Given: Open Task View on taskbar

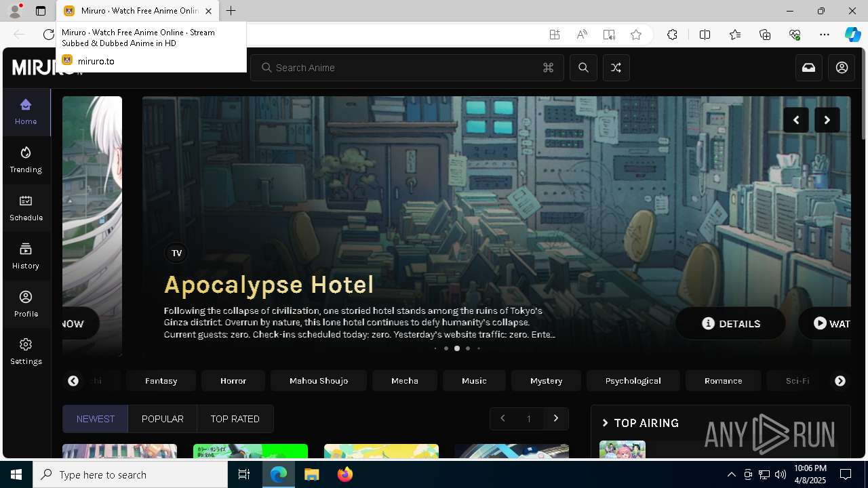Looking at the screenshot, I should [244, 474].
